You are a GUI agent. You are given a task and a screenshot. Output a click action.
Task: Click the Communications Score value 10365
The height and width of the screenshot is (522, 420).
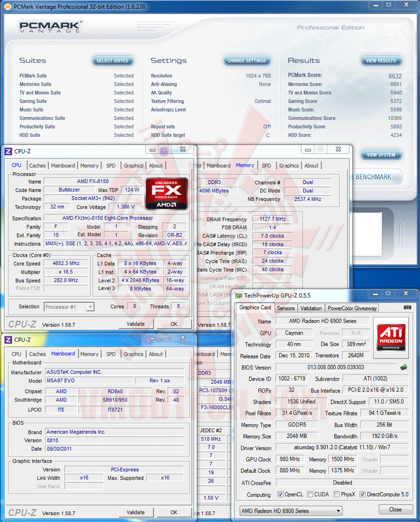pos(395,118)
